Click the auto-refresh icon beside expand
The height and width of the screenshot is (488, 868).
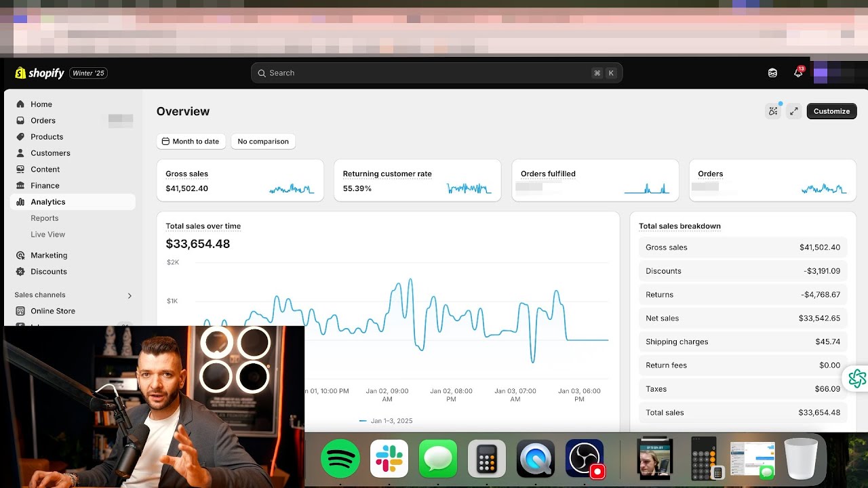(x=773, y=111)
